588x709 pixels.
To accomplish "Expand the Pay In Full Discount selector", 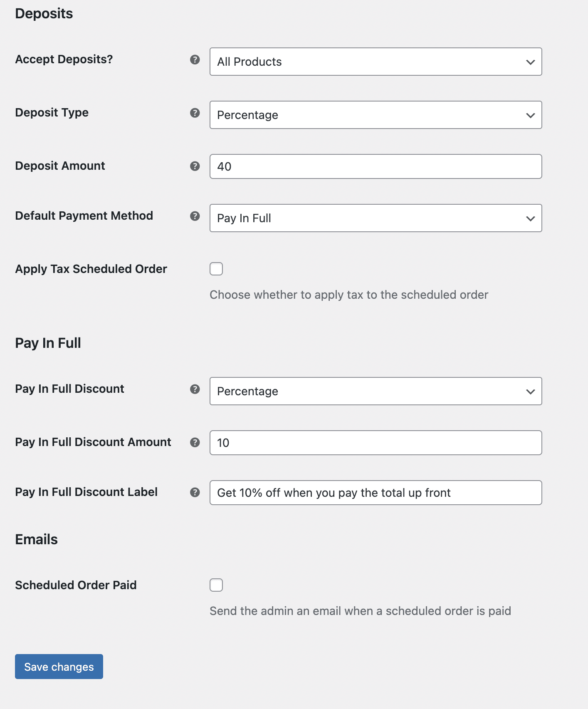I will click(x=376, y=391).
